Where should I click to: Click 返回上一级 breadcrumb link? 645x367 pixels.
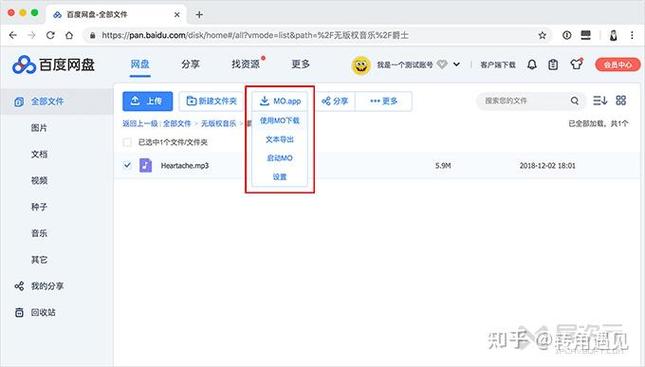point(140,123)
